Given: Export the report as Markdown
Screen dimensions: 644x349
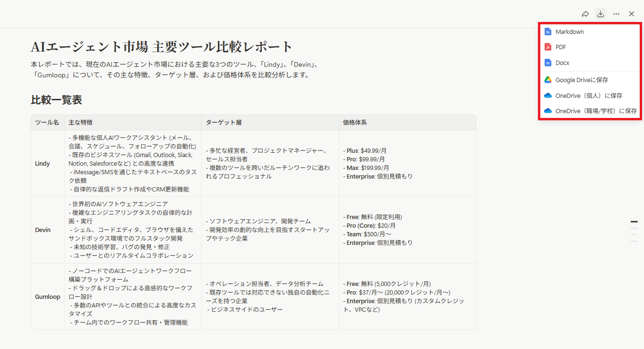Looking at the screenshot, I should click(x=590, y=32).
